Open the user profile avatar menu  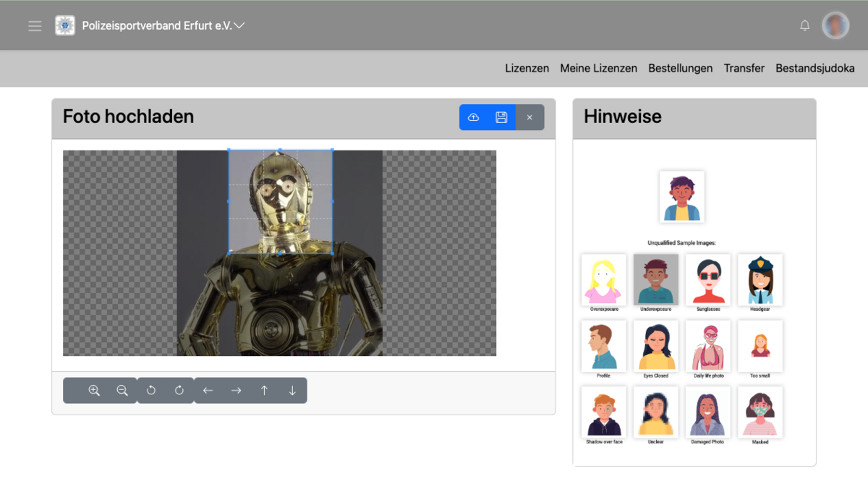click(x=835, y=26)
